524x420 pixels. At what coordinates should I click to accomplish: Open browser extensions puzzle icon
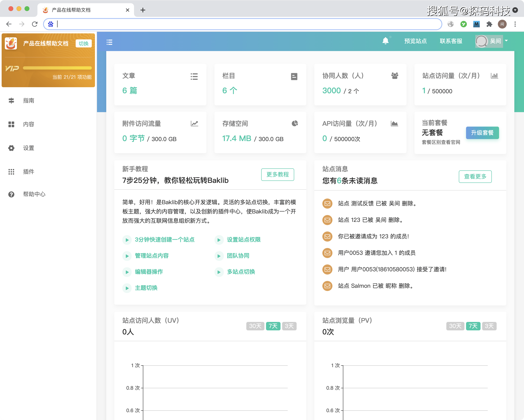489,24
